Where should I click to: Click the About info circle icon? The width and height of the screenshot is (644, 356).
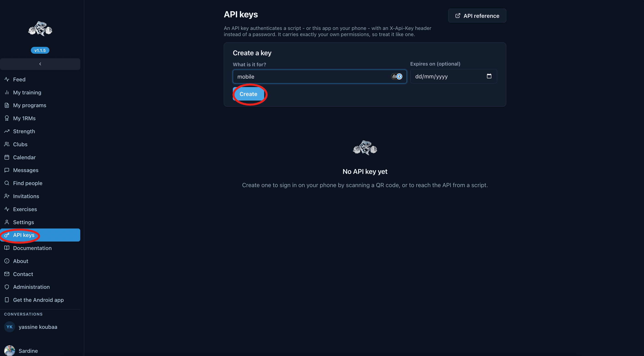click(7, 261)
